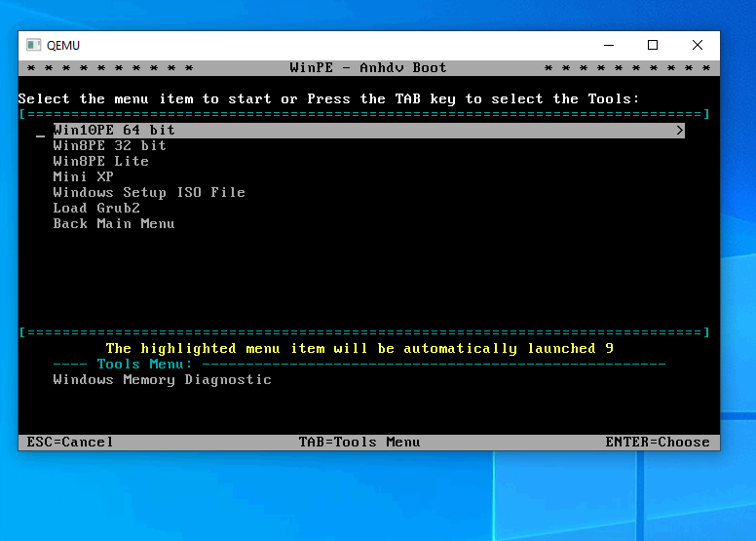Select Windows Memory Diagnostic tool
756x541 pixels.
tap(162, 380)
